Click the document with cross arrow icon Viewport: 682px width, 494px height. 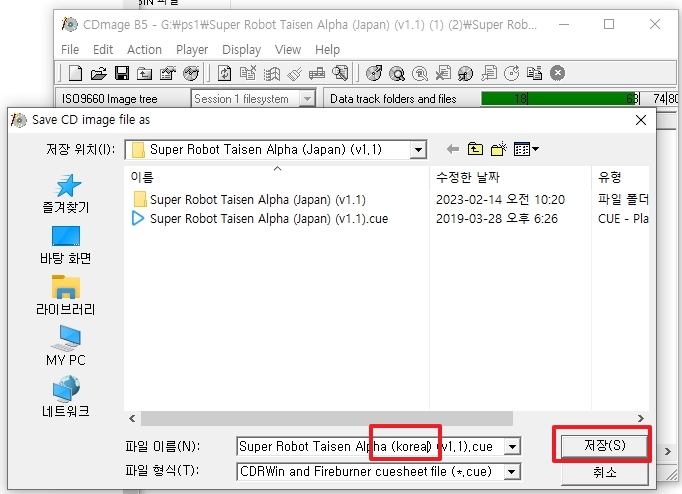(x=443, y=73)
